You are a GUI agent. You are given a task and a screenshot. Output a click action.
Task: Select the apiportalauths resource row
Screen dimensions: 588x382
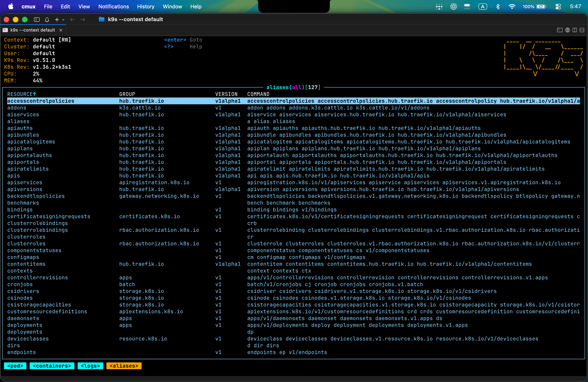click(x=294, y=155)
